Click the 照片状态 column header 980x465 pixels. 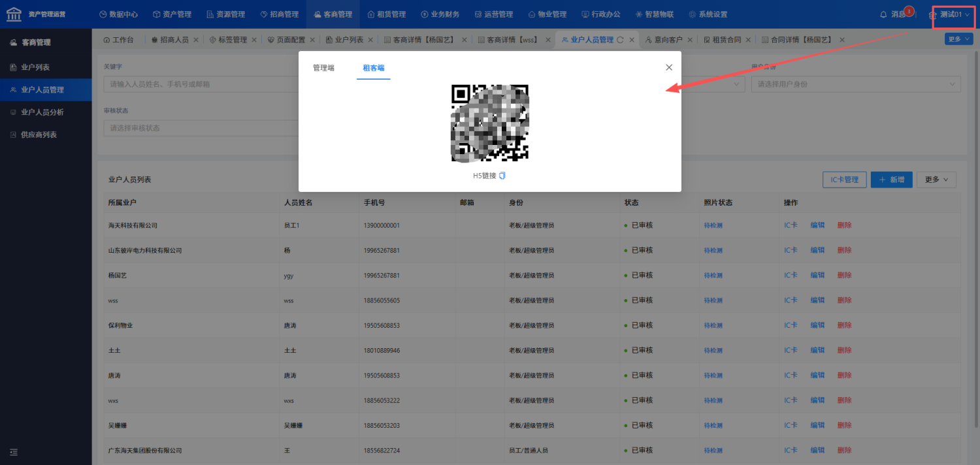coord(718,203)
